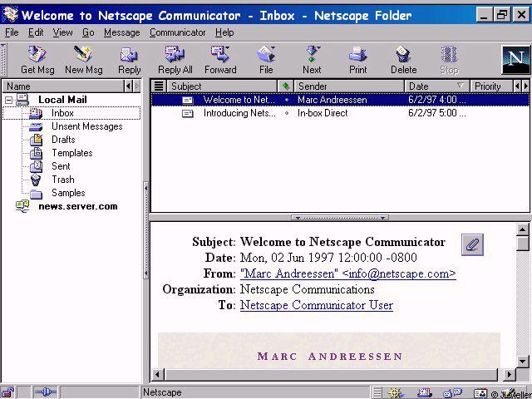Shift message columns right arrow

click(x=526, y=86)
